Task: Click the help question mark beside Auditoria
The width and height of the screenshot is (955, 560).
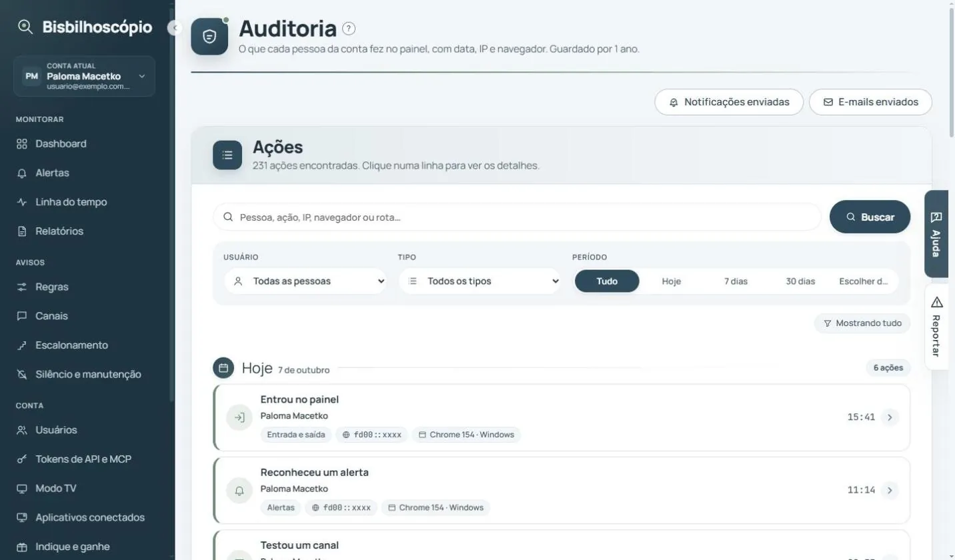Action: coord(349,28)
